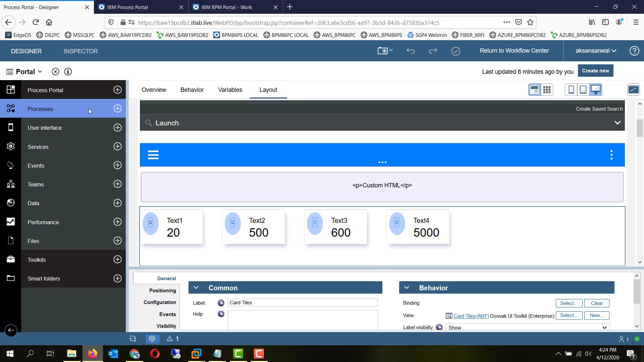The width and height of the screenshot is (644, 362).
Task: Open the INSPECTOR view
Action: [80, 51]
